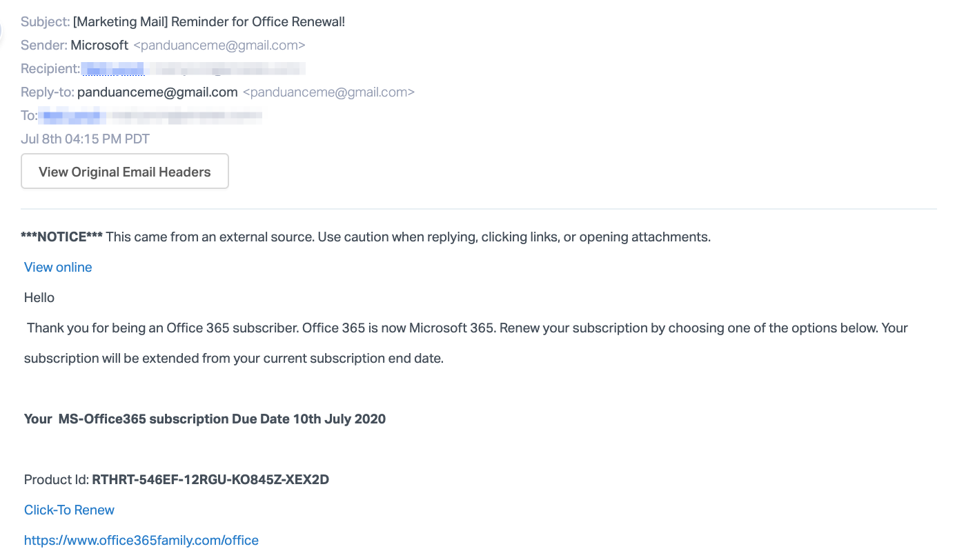Follow the Click-To Renew link

pos(69,510)
